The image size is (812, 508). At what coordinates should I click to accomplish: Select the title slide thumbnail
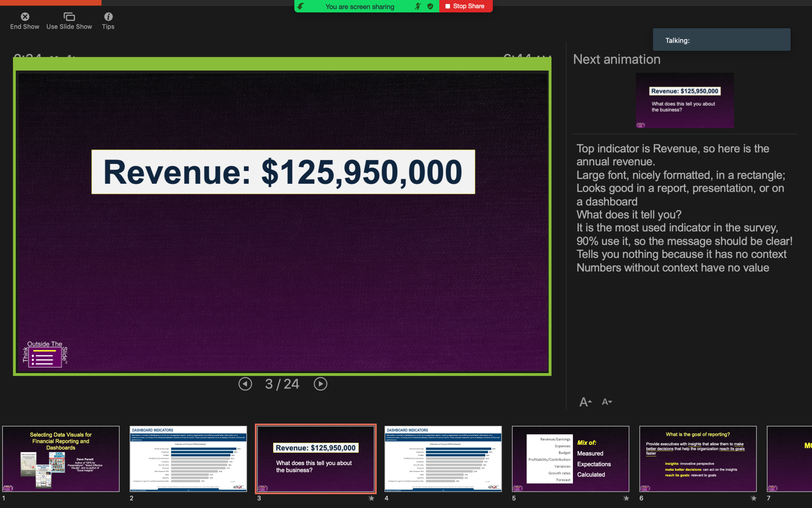point(61,458)
